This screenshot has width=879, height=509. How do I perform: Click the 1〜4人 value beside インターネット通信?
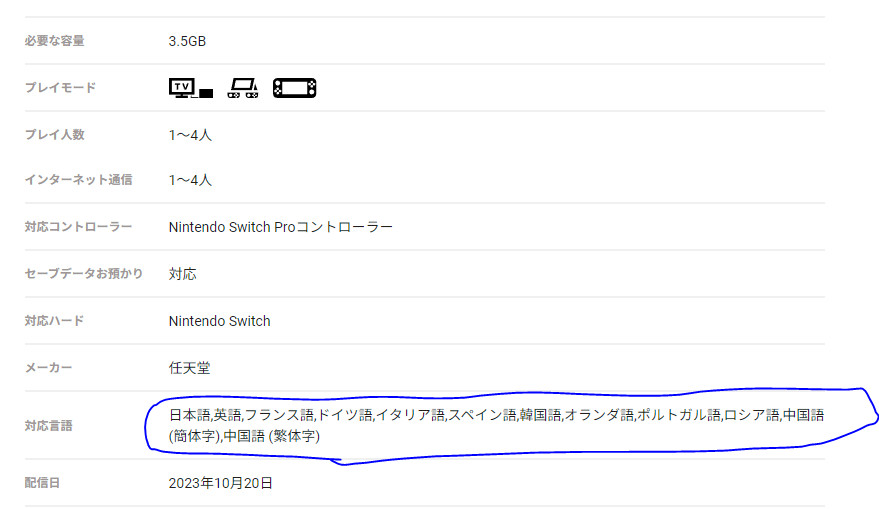[x=190, y=180]
